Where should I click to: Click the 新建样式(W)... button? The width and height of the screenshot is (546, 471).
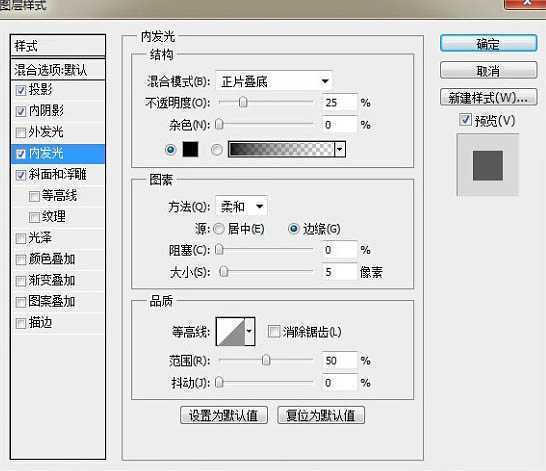pyautogui.click(x=488, y=98)
